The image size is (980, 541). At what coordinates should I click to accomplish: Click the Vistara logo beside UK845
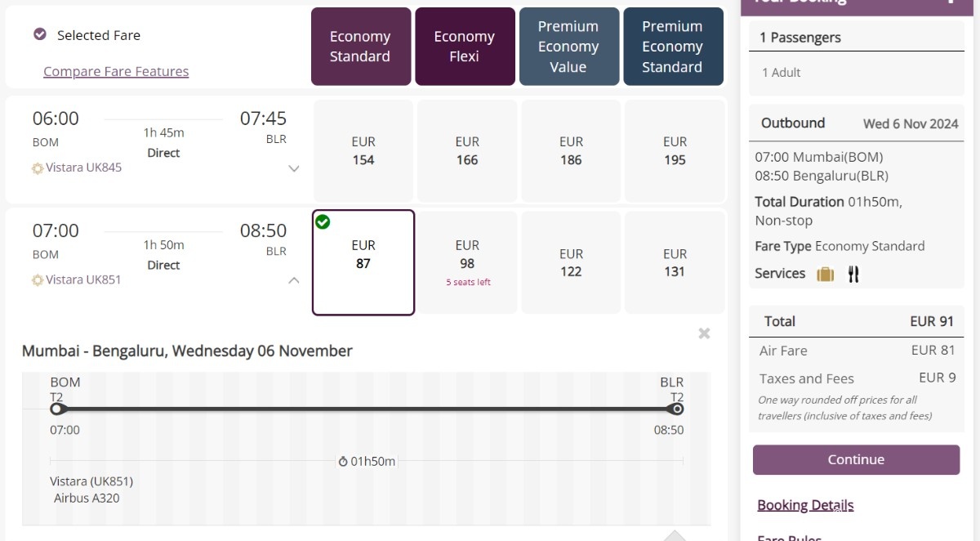point(38,168)
